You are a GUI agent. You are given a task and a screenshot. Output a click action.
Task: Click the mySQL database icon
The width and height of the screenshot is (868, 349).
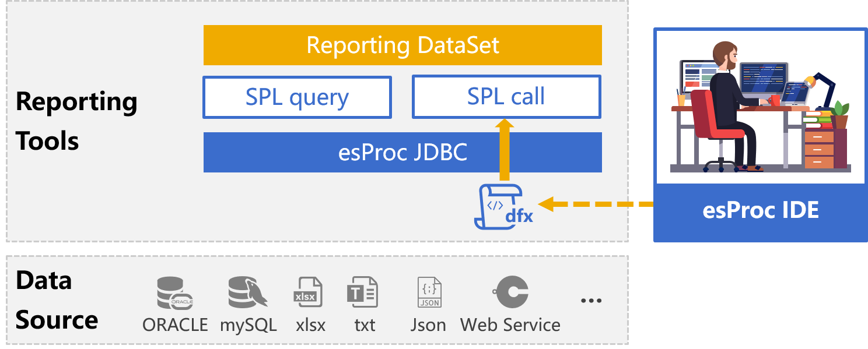point(248,292)
